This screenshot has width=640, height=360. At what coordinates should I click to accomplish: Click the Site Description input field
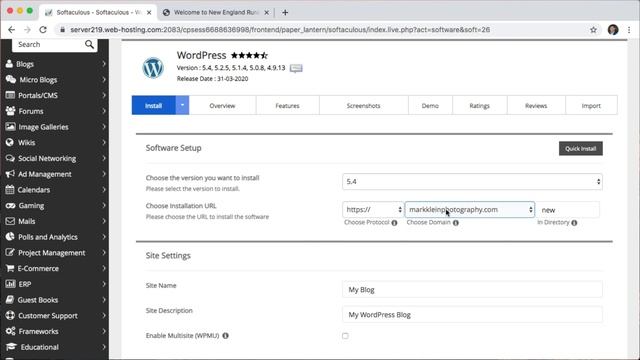tap(472, 315)
